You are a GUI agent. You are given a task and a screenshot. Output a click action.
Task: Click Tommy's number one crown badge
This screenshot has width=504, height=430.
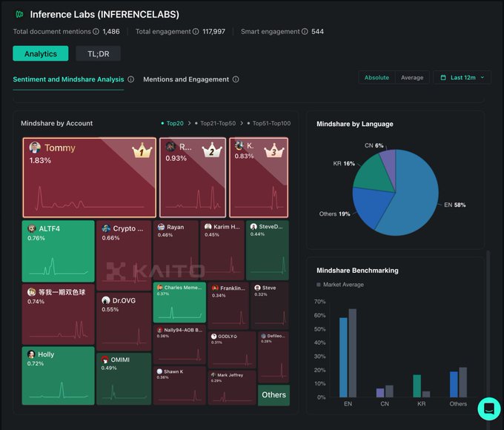(141, 151)
